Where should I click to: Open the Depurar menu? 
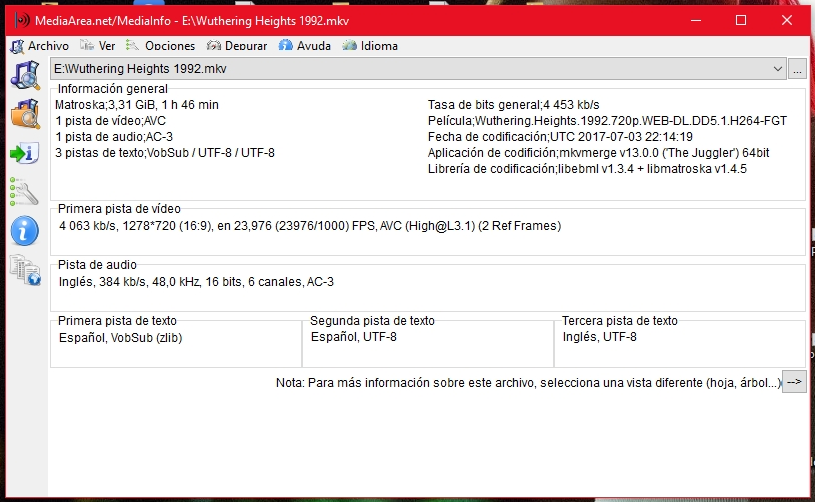237,46
